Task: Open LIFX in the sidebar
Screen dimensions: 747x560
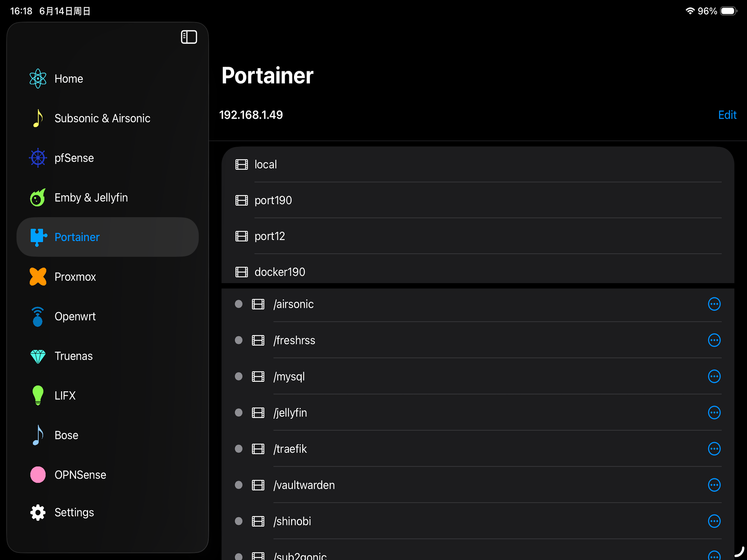Action: click(x=107, y=396)
